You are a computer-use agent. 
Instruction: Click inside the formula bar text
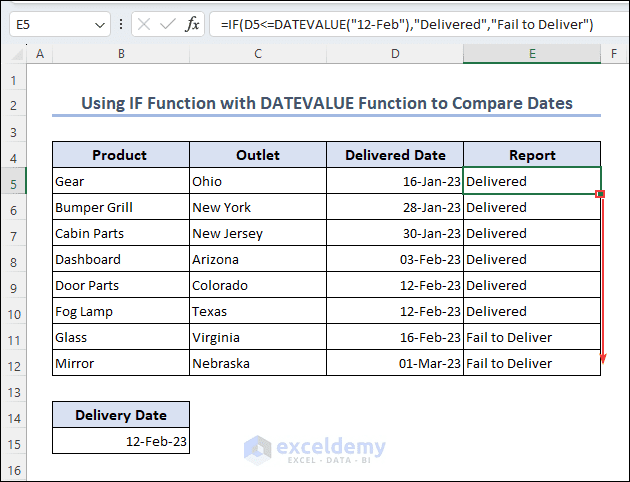point(407,25)
